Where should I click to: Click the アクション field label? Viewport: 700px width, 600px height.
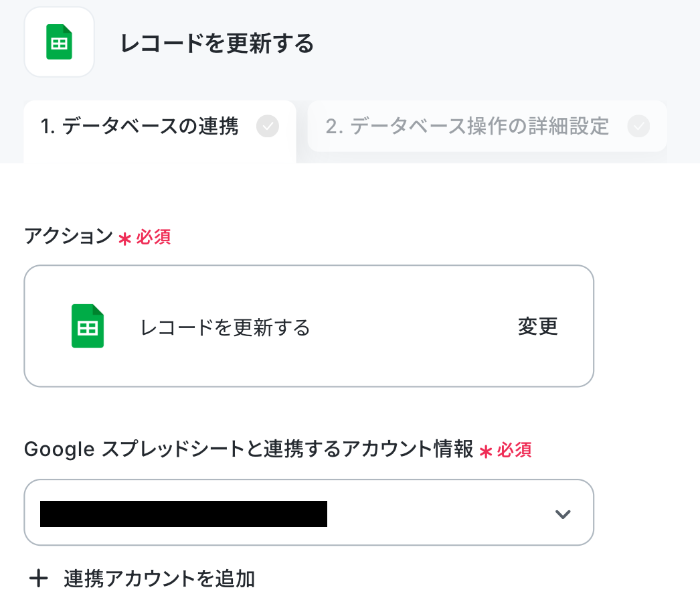pos(69,236)
